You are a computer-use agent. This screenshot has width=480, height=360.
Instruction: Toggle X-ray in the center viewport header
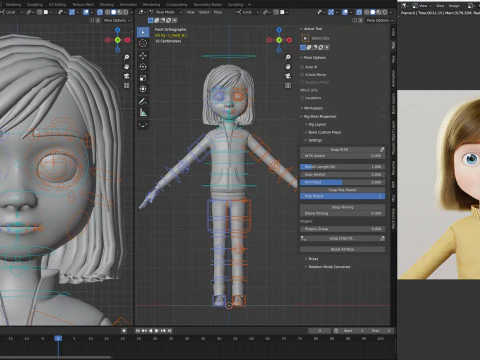pos(359,12)
